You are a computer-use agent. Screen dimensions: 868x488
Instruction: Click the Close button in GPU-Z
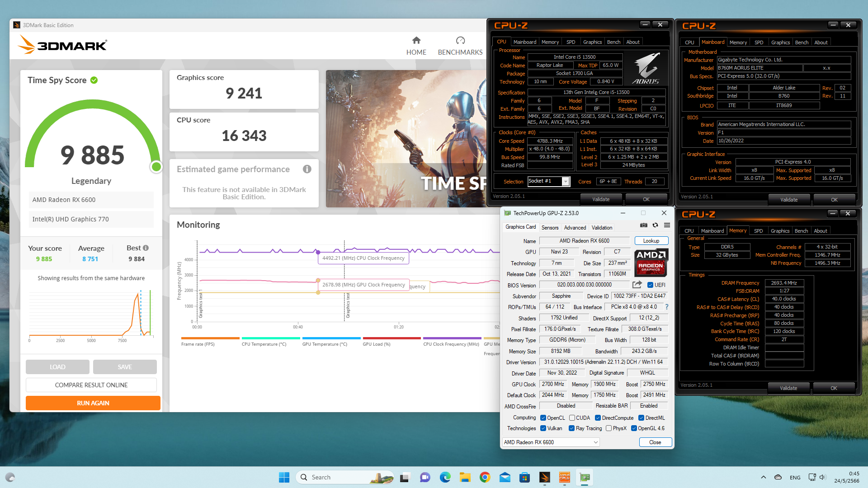(655, 442)
